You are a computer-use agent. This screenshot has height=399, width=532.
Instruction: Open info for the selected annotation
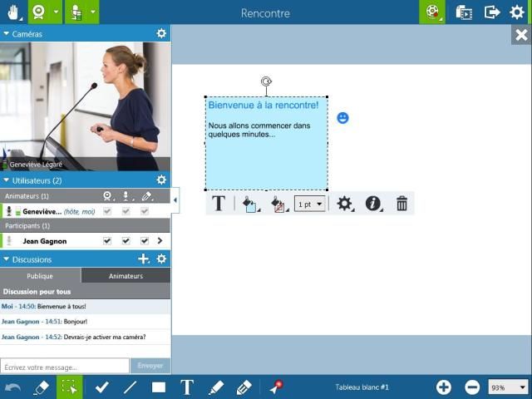click(x=372, y=204)
